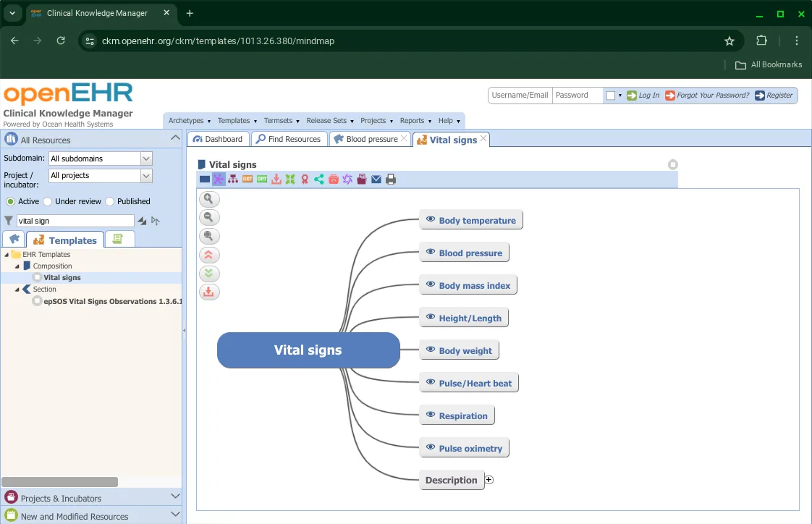Click the zoom-out magnifier in the mindmap panel
Screen dimensions: 812x524
[209, 217]
